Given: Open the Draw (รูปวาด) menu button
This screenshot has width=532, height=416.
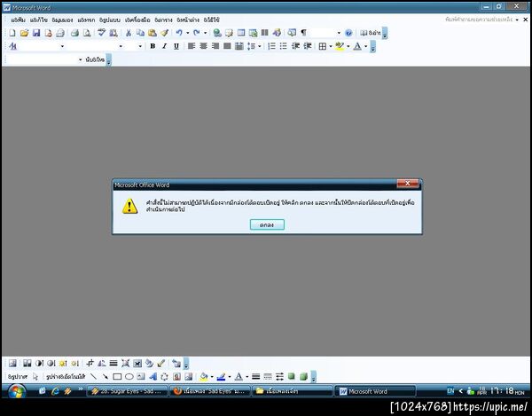Looking at the screenshot, I should point(18,377).
